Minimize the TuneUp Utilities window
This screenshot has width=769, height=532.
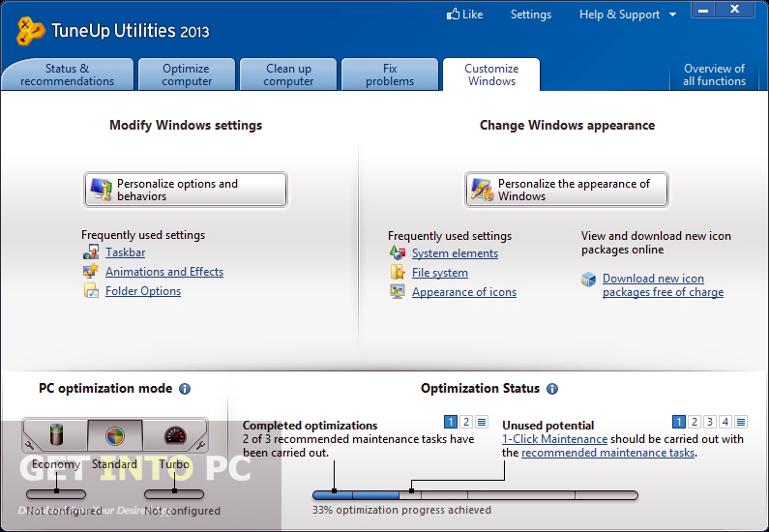[x=703, y=10]
